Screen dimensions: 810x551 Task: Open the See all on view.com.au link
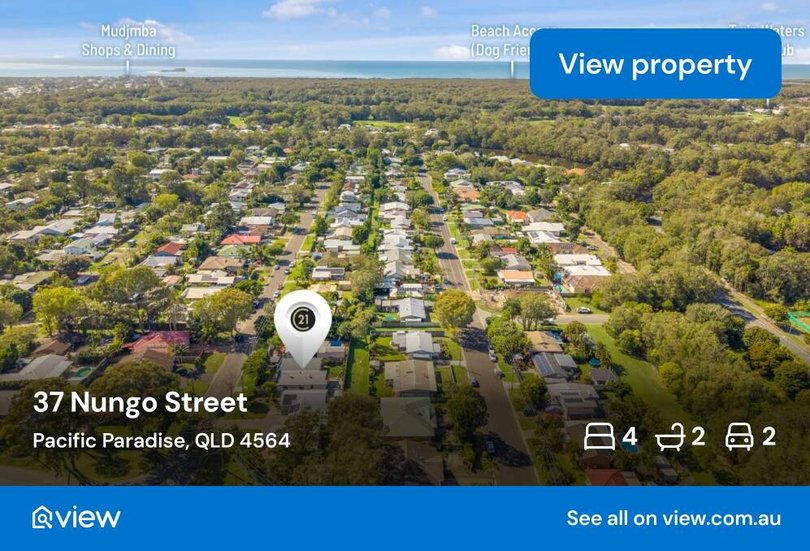pos(674,518)
